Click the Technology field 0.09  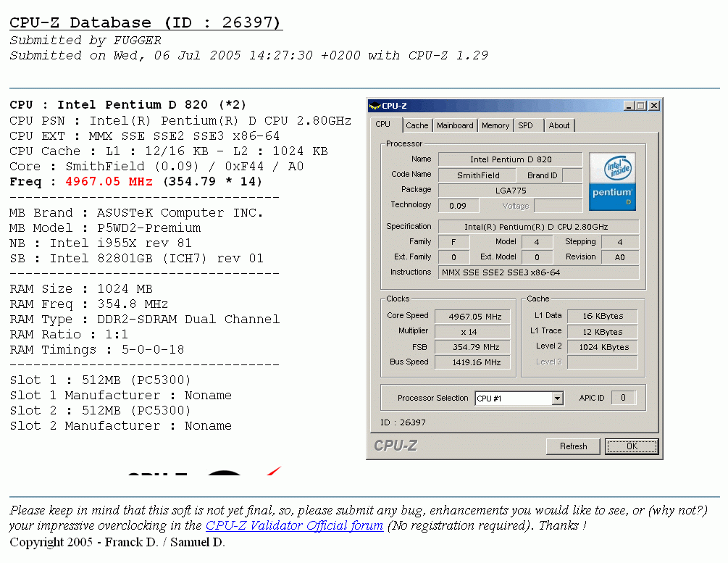(459, 206)
